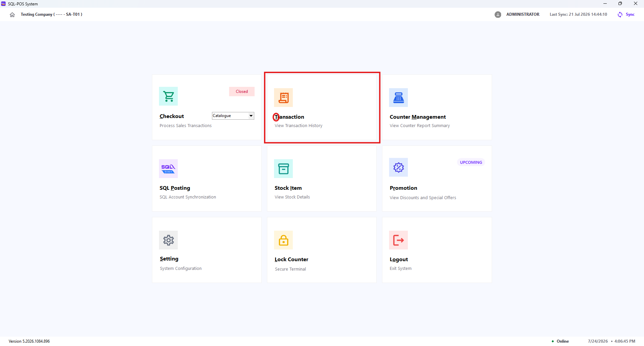The width and height of the screenshot is (644, 346).
Task: Click the Last Sync timestamp text
Action: coord(578,14)
